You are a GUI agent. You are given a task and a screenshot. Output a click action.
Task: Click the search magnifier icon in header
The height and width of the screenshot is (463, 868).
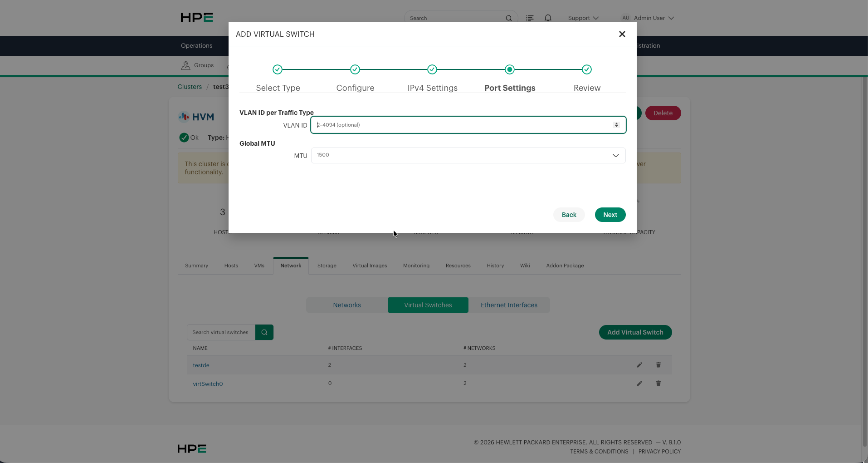[x=509, y=18]
